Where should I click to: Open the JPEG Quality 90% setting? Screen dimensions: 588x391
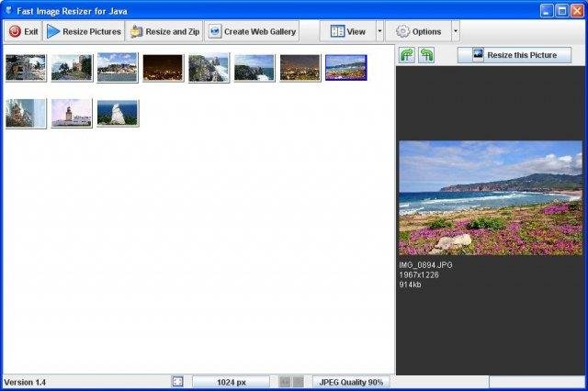pos(351,382)
